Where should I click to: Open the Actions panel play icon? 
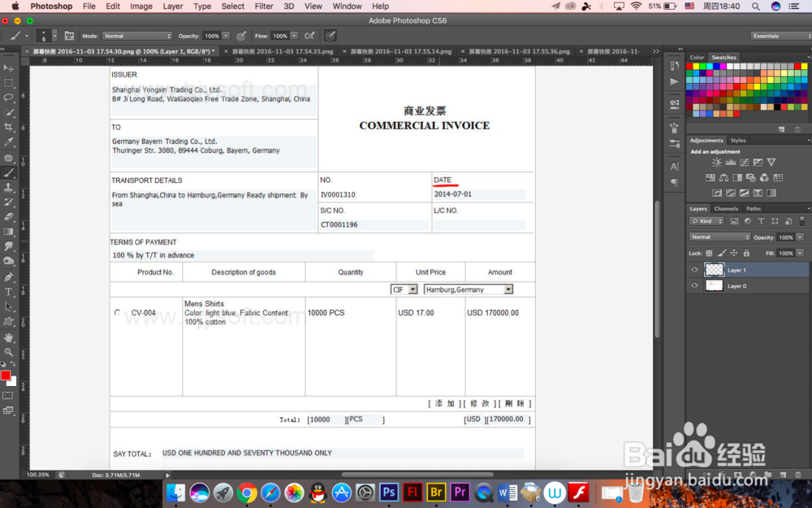[674, 81]
